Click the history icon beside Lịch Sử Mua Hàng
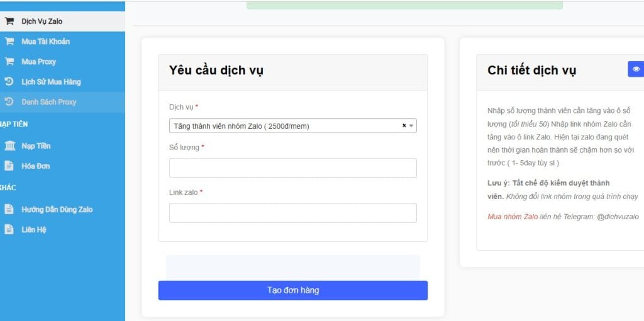This screenshot has height=321, width=644. [x=9, y=82]
